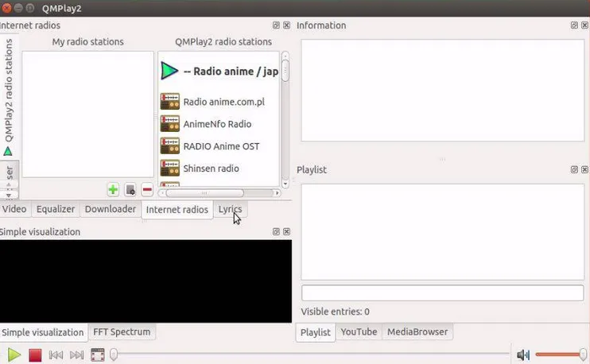The image size is (590, 364).
Task: Click the Play button in playback controls
Action: [14, 354]
